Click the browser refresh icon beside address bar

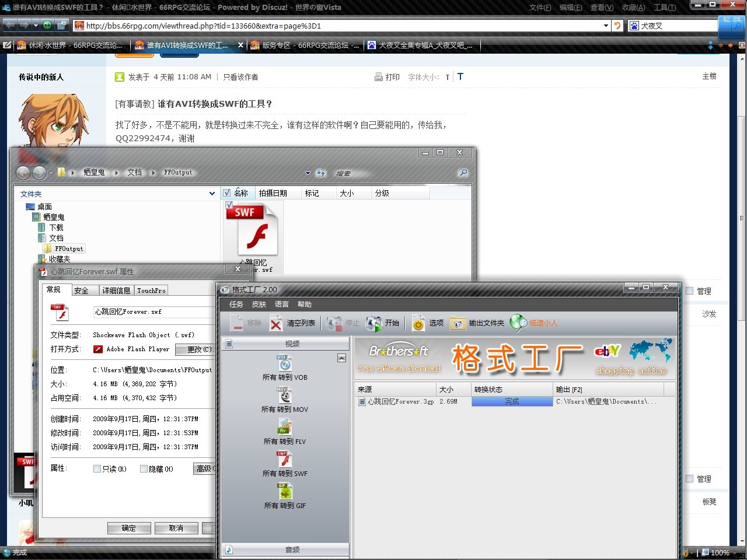pos(617,26)
